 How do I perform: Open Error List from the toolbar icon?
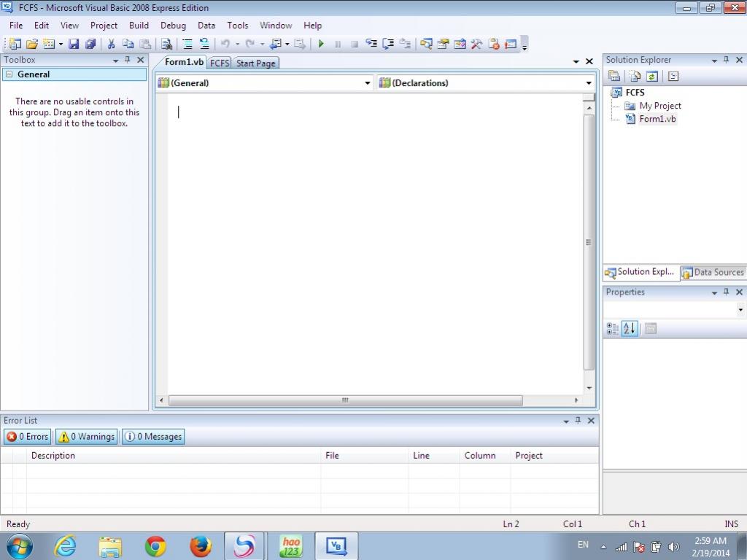point(494,44)
